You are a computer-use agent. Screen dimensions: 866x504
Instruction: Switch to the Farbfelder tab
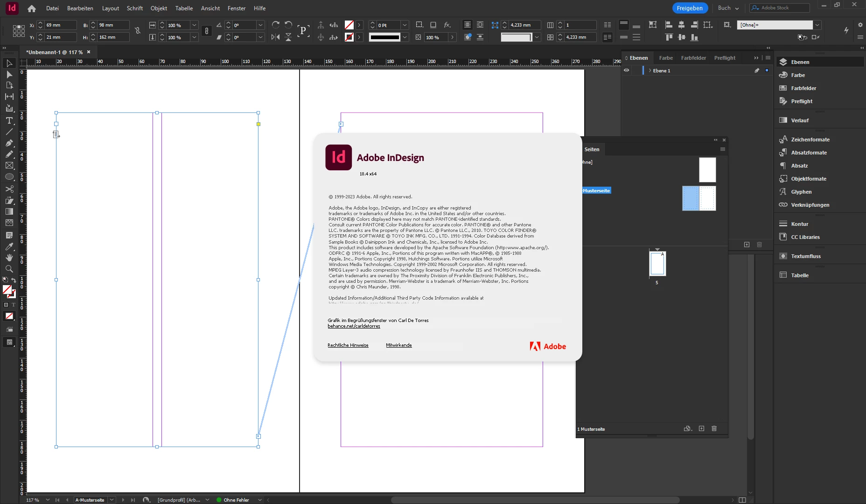pos(693,58)
